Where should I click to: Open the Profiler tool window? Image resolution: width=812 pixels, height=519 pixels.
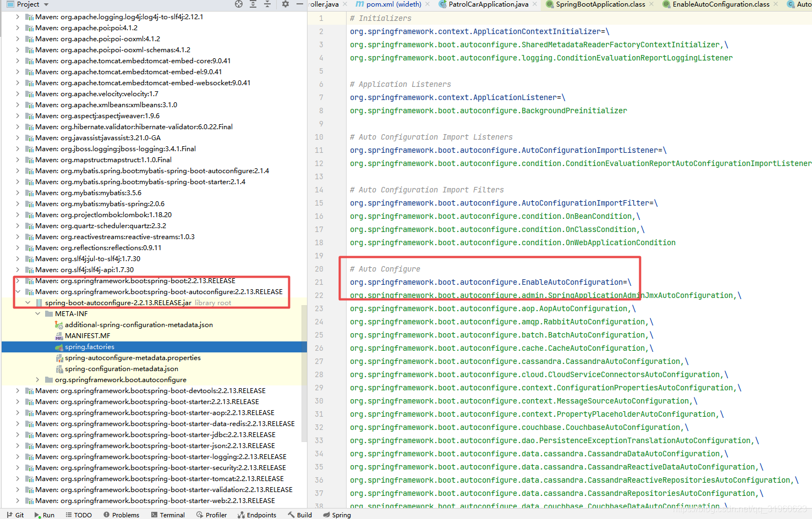tap(211, 515)
